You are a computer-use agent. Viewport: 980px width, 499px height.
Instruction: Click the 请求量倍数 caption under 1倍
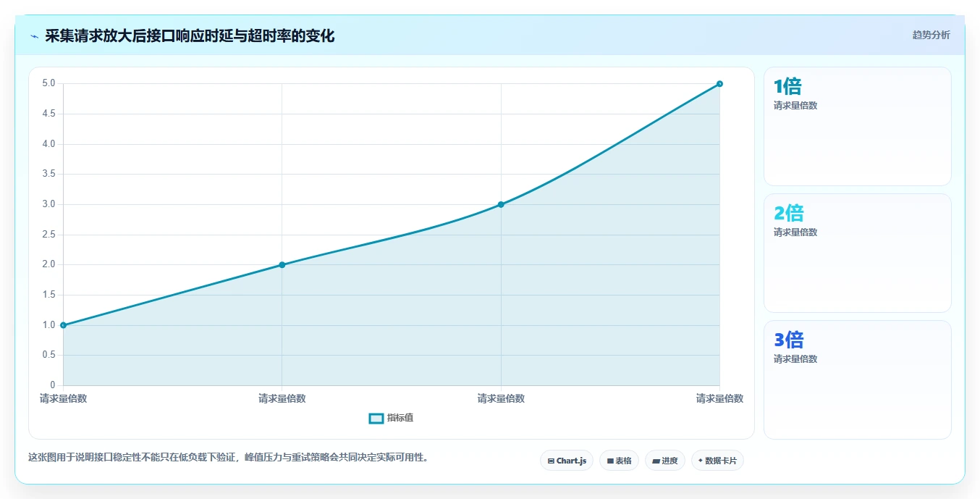point(795,106)
